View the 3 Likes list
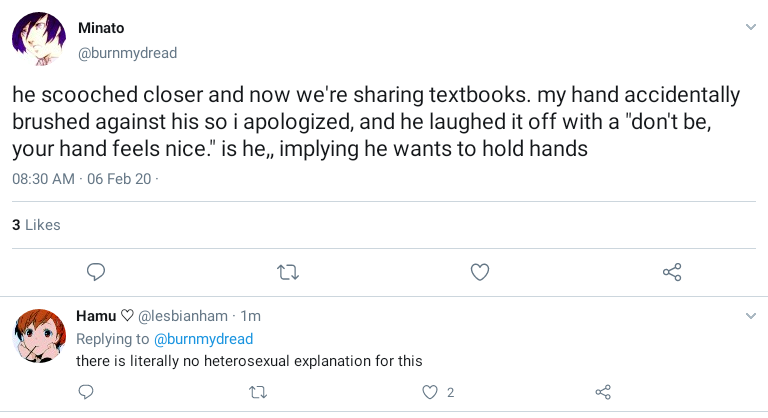Image resolution: width=768 pixels, height=418 pixels. 36,225
